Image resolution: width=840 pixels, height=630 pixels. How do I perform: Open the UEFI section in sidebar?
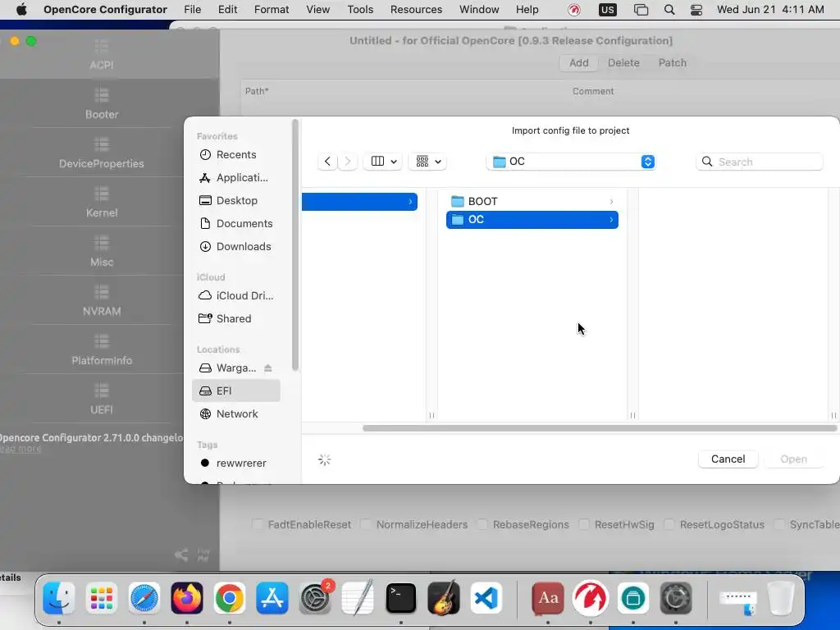pos(101,399)
